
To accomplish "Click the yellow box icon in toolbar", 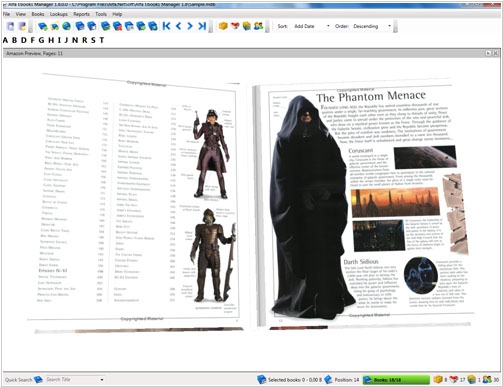I will pos(223,26).
